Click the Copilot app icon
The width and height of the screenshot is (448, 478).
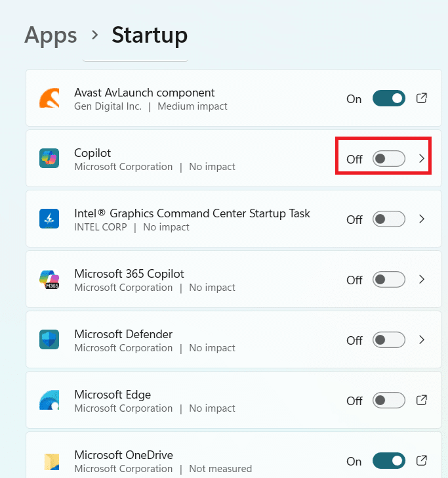coord(50,159)
